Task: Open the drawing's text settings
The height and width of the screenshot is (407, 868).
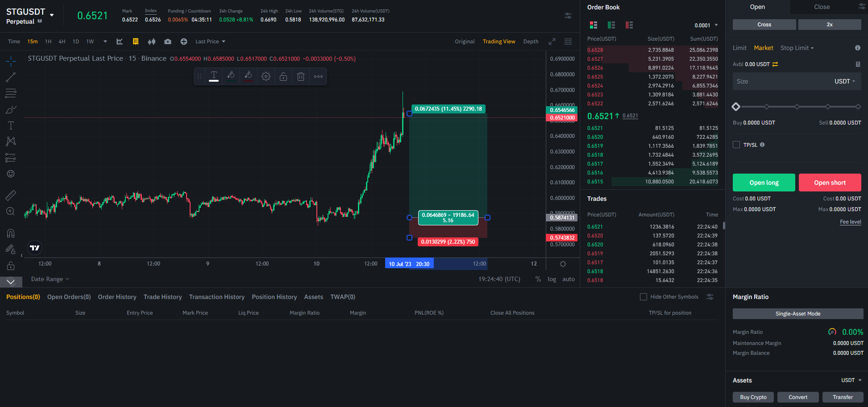Action: tap(214, 76)
